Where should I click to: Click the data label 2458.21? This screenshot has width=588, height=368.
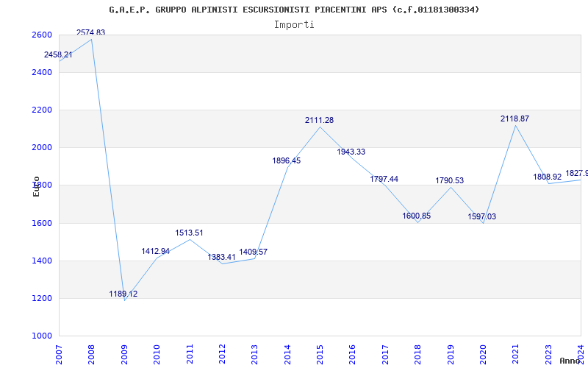click(58, 54)
